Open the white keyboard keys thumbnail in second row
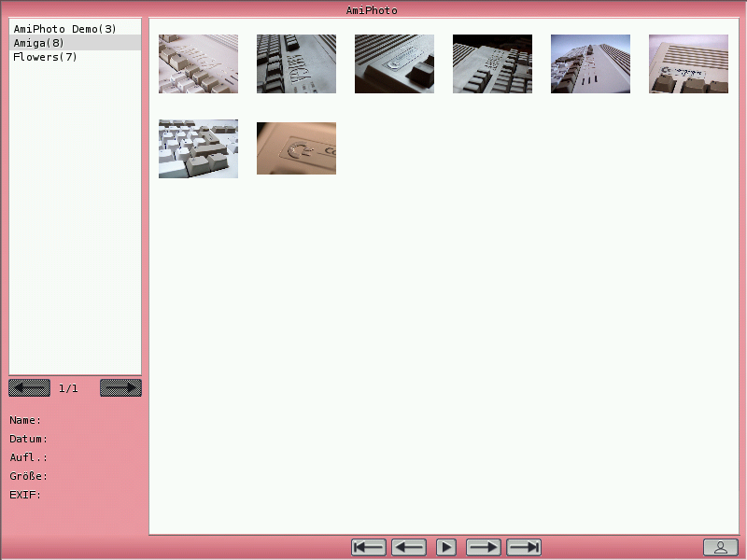The image size is (747, 560). pos(198,148)
